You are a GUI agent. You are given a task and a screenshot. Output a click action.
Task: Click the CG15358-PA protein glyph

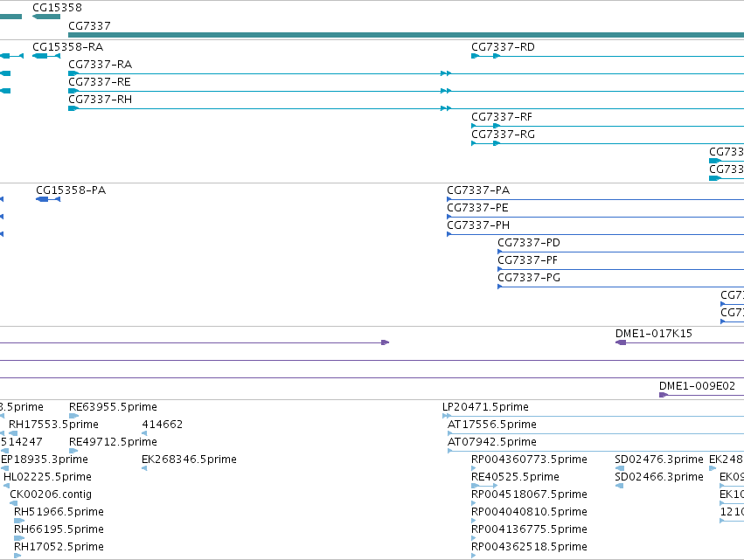[48, 199]
